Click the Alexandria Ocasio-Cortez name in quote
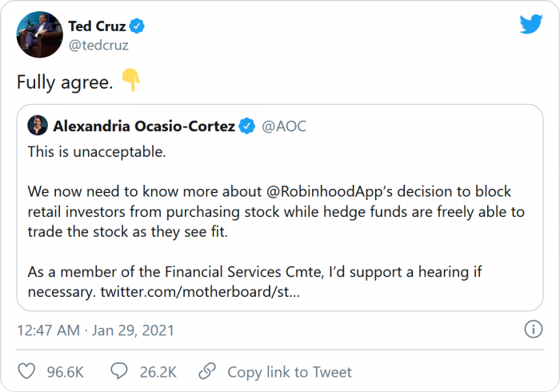 (144, 126)
